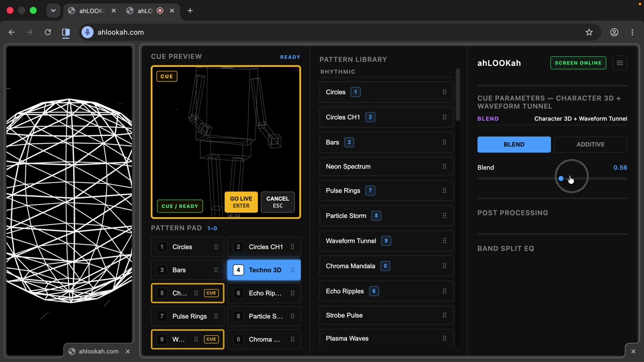Screen dimensions: 644x362
Task: Click drag handle on pad 3 Bars
Action: (x=216, y=270)
